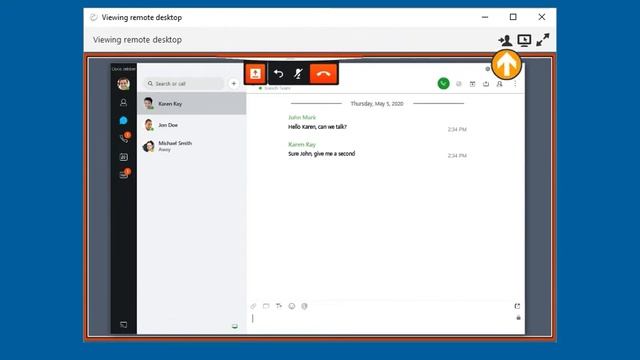This screenshot has width=640, height=360.
Task: Click the back arrow in call toolbar
Action: (278, 73)
